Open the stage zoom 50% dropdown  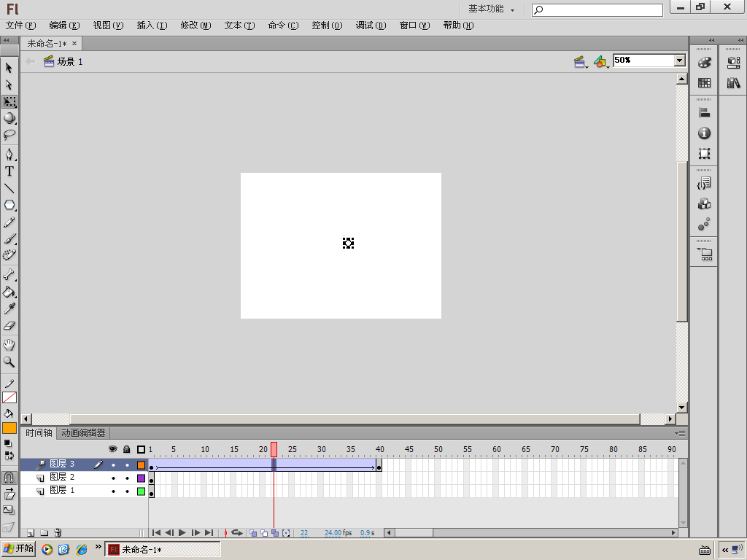(x=679, y=61)
